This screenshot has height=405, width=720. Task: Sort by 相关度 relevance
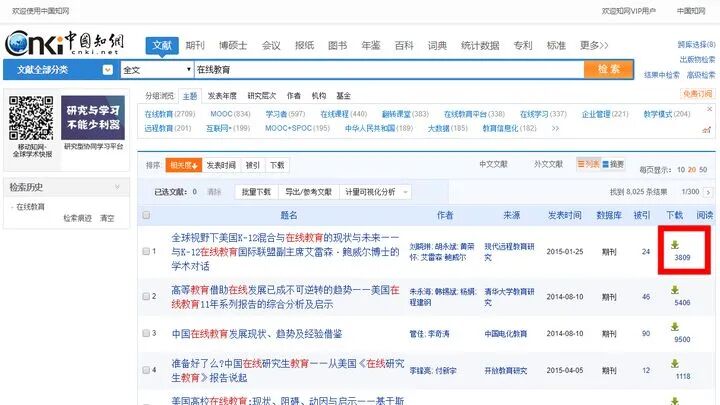[184, 165]
